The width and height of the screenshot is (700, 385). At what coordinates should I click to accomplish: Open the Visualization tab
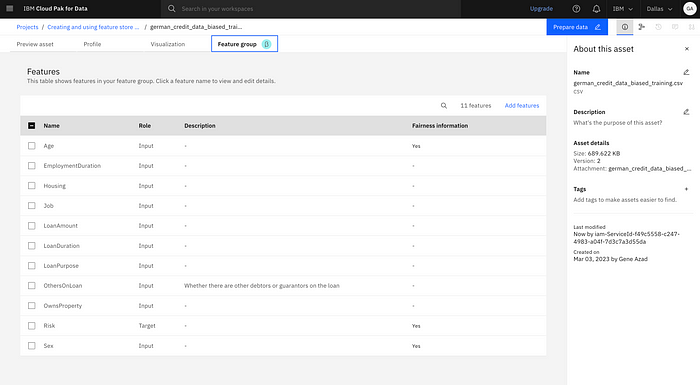tap(168, 44)
